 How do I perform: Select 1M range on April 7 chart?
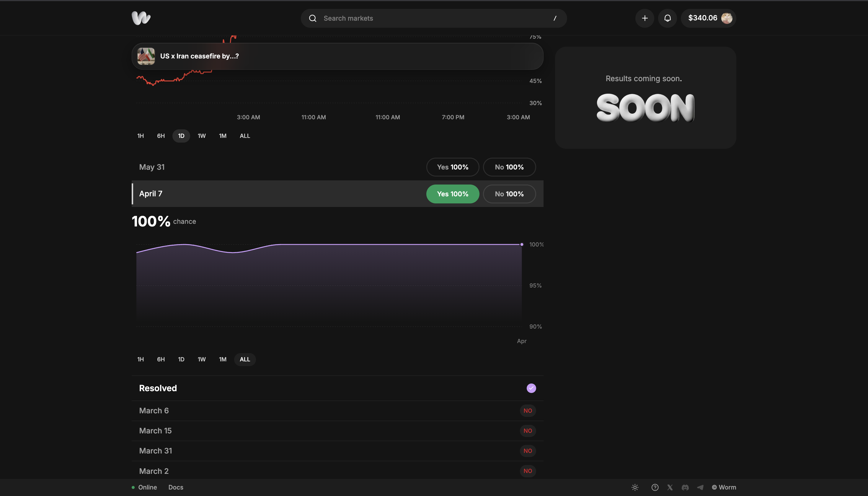point(222,359)
